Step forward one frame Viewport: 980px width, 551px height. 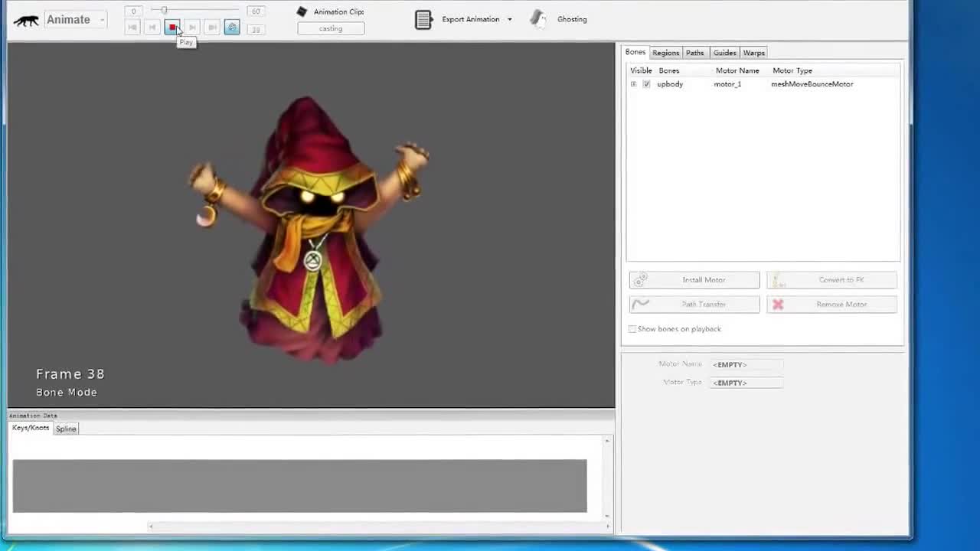(x=192, y=28)
